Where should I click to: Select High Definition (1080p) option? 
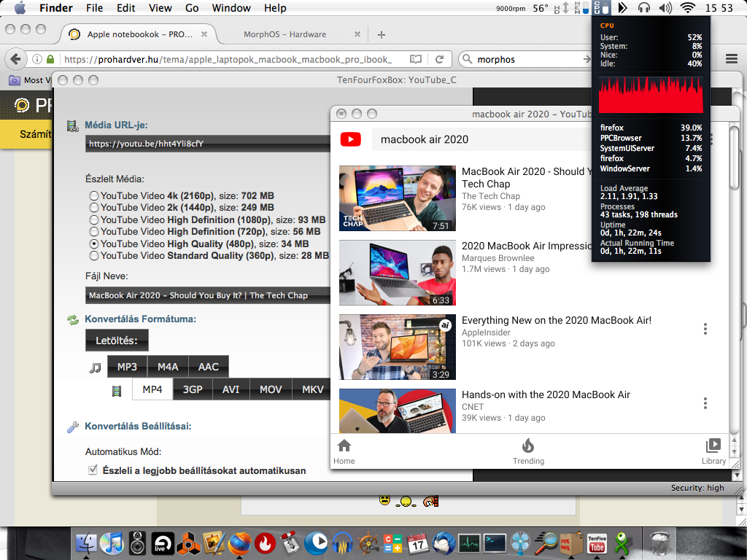[x=94, y=219]
